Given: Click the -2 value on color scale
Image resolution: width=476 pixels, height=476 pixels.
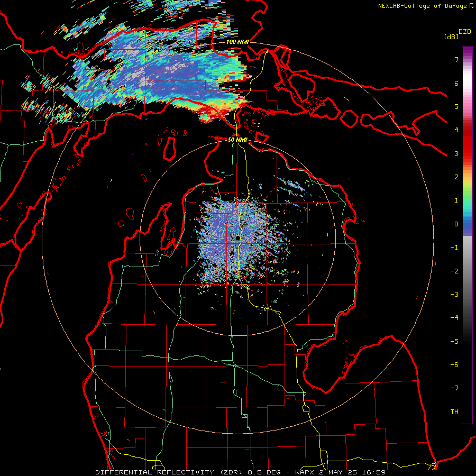Looking at the screenshot, I should pyautogui.click(x=454, y=271).
